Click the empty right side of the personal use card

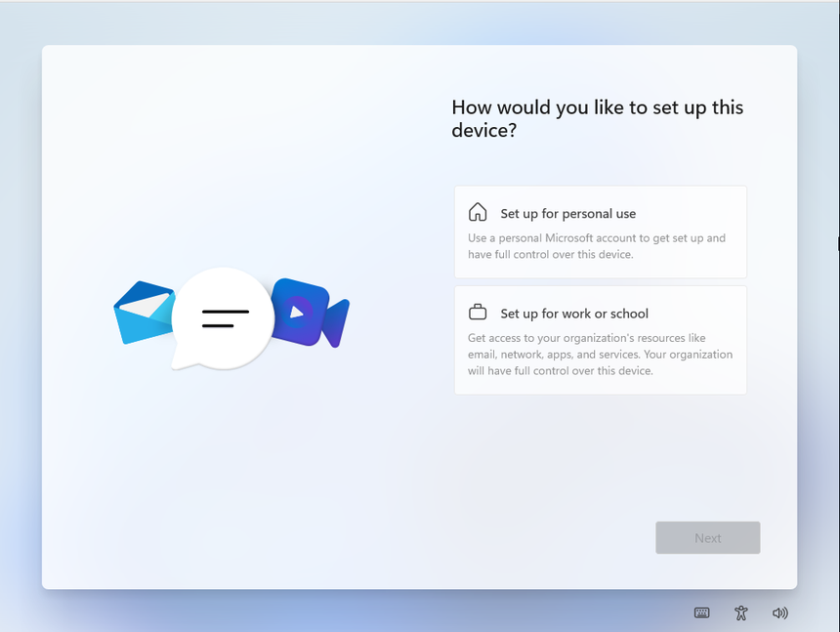pyautogui.click(x=703, y=214)
